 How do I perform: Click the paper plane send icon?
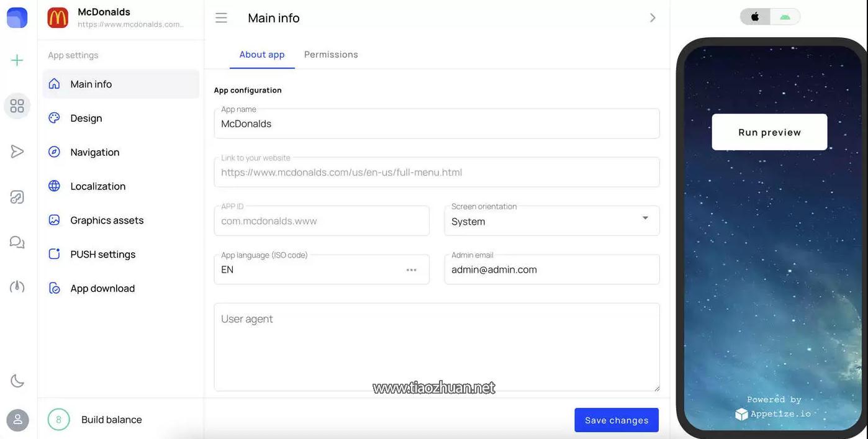(17, 152)
